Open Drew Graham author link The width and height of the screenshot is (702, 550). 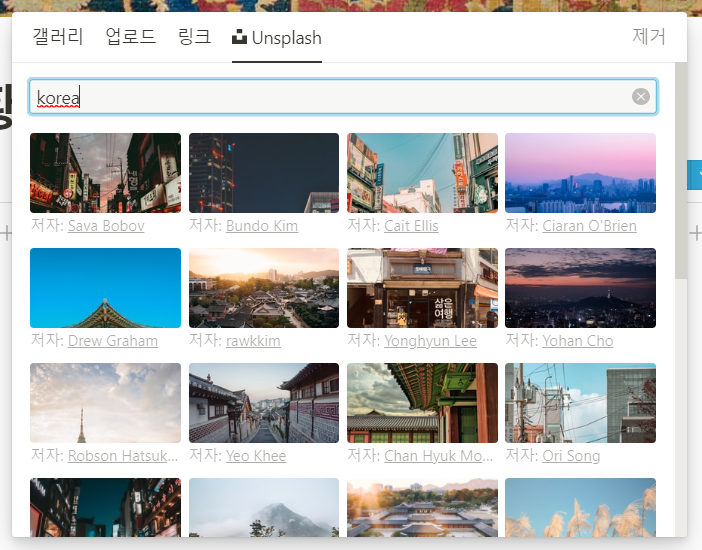click(x=113, y=341)
